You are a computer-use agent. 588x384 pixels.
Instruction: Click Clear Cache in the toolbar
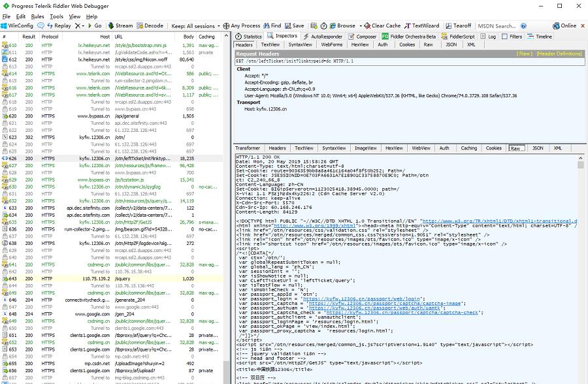pos(382,26)
